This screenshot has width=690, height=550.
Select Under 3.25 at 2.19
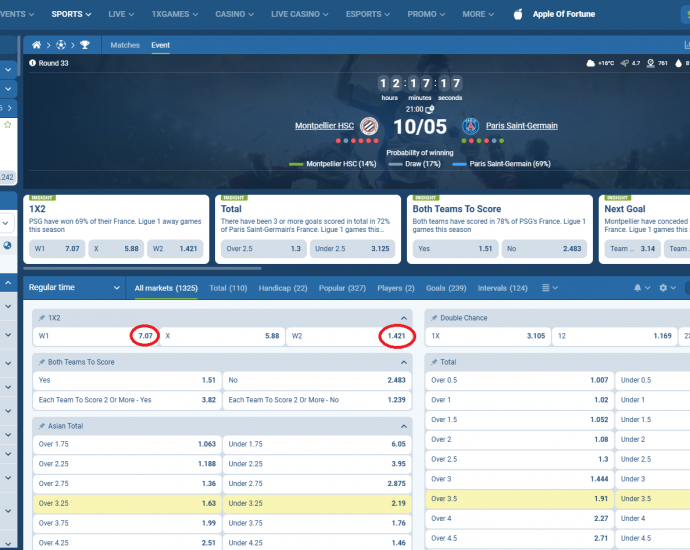click(x=317, y=503)
